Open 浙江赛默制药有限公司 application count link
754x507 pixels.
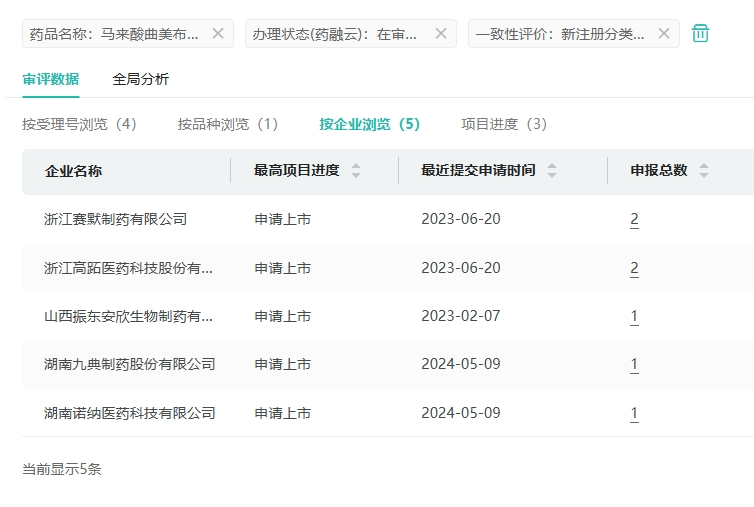click(x=634, y=219)
